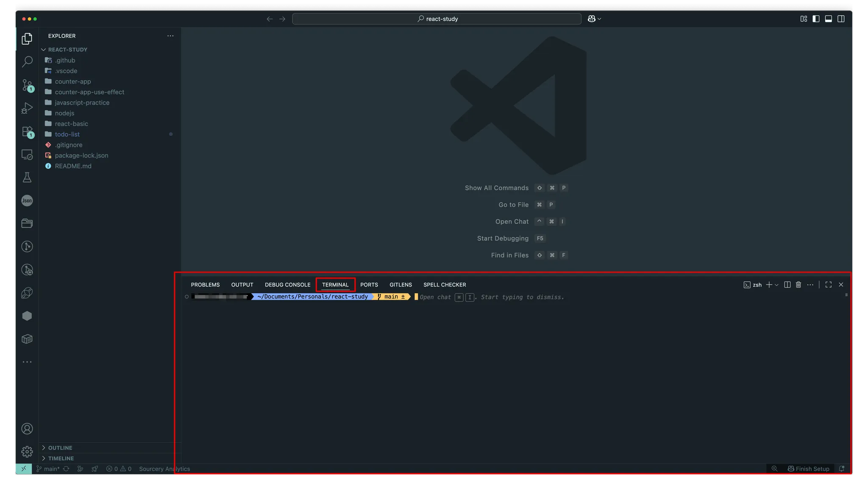
Task: Click the zoom magnifier in status bar
Action: click(774, 469)
